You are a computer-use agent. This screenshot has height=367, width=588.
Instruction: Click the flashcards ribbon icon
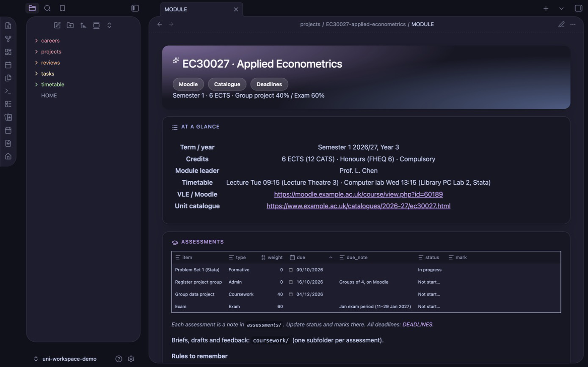(8, 117)
